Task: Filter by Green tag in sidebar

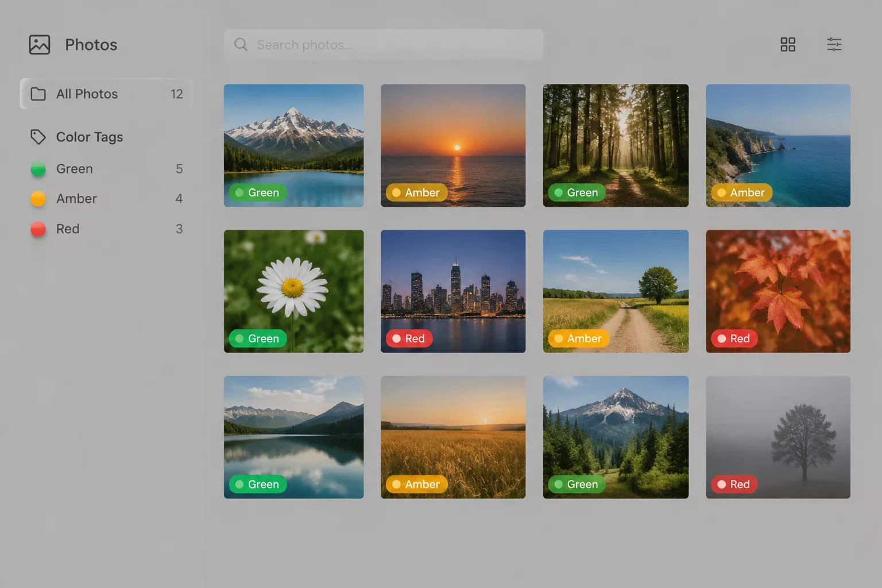Action: pyautogui.click(x=107, y=169)
